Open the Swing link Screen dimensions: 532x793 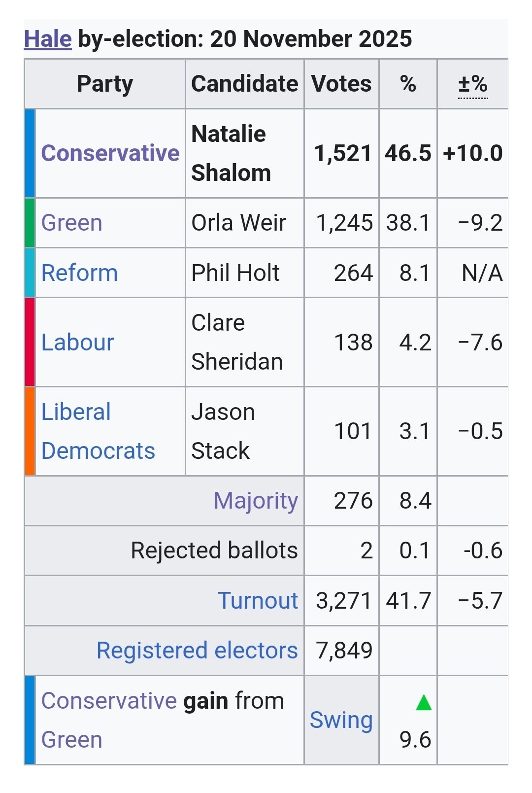(x=341, y=720)
